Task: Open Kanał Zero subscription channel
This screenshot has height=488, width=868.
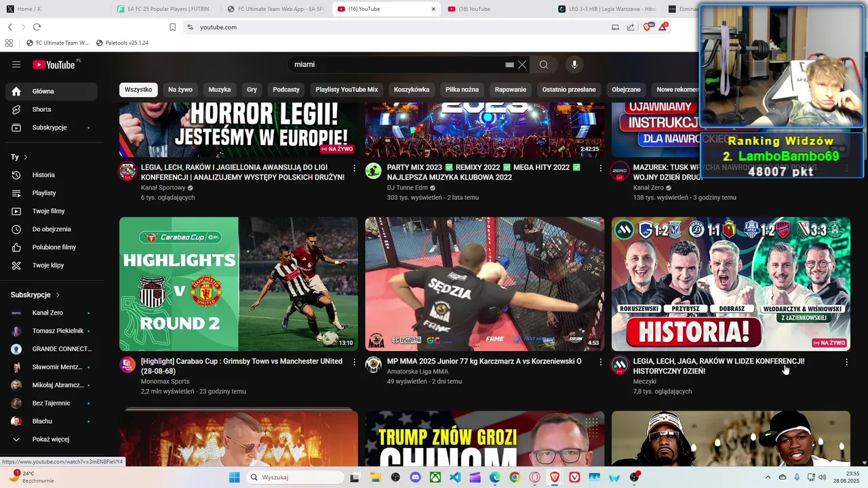Action: 53,312
